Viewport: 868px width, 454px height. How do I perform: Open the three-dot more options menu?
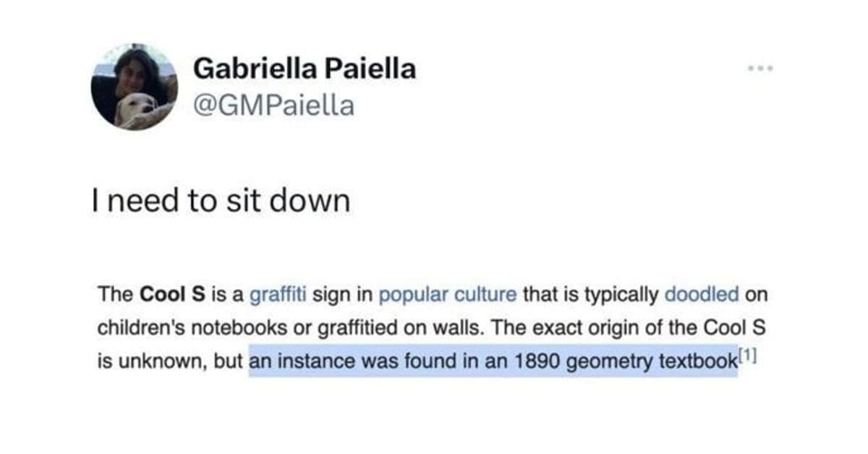click(761, 69)
